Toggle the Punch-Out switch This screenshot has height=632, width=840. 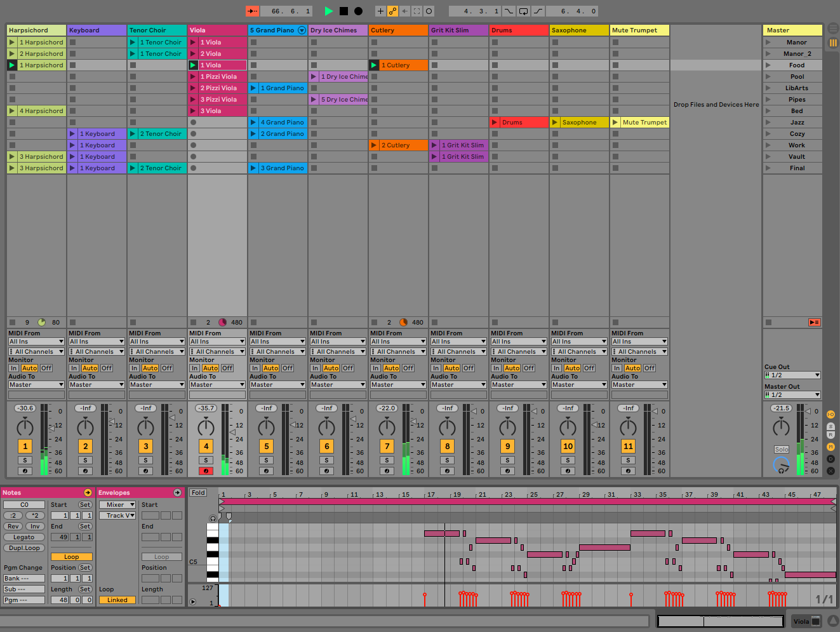coord(538,11)
